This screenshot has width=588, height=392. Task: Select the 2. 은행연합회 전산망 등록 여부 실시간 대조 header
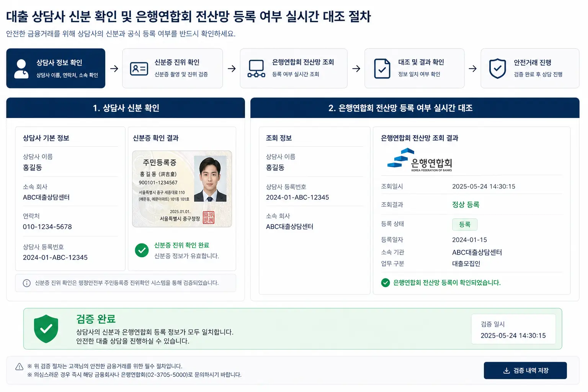(x=415, y=108)
